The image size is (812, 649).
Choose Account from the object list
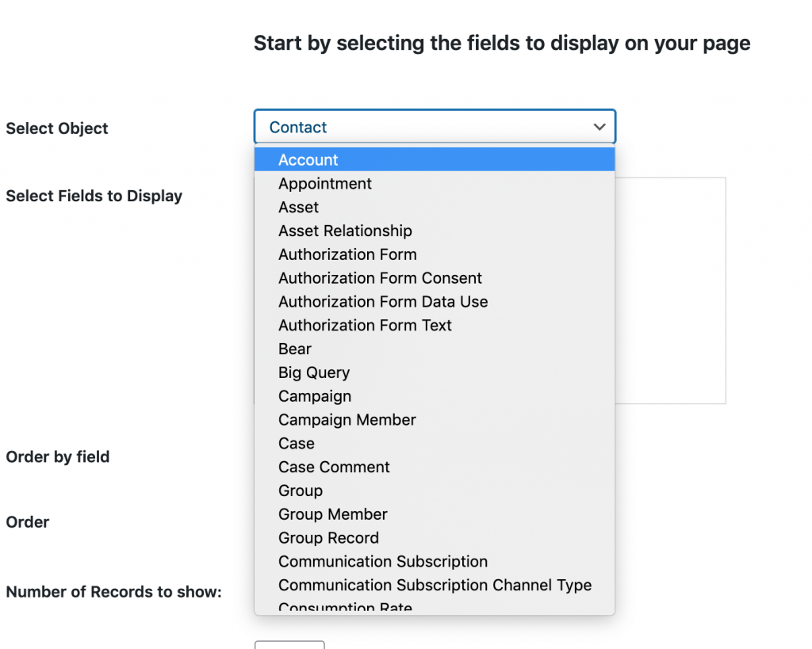pos(435,160)
